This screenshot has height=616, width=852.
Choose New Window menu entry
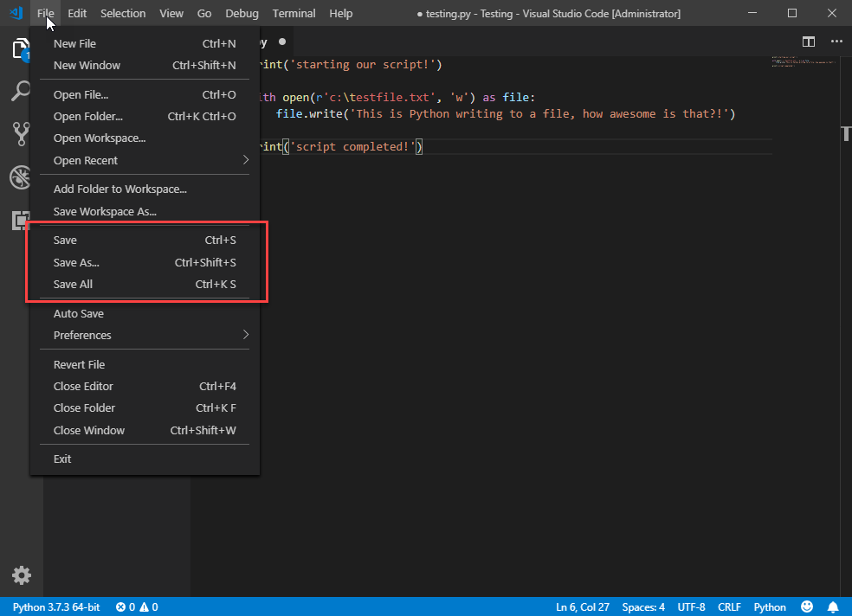coord(145,65)
